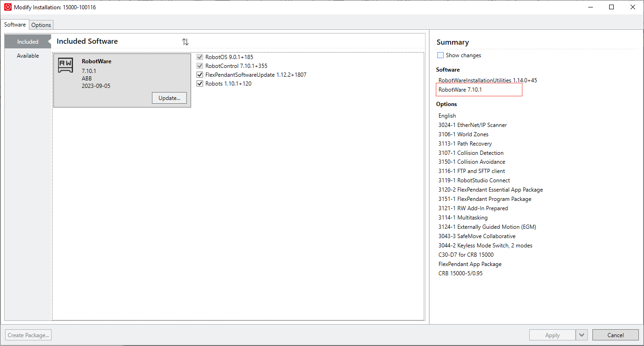Screen dimensions: 644x346
Task: Close the Modify Installation window
Action: [633, 7]
